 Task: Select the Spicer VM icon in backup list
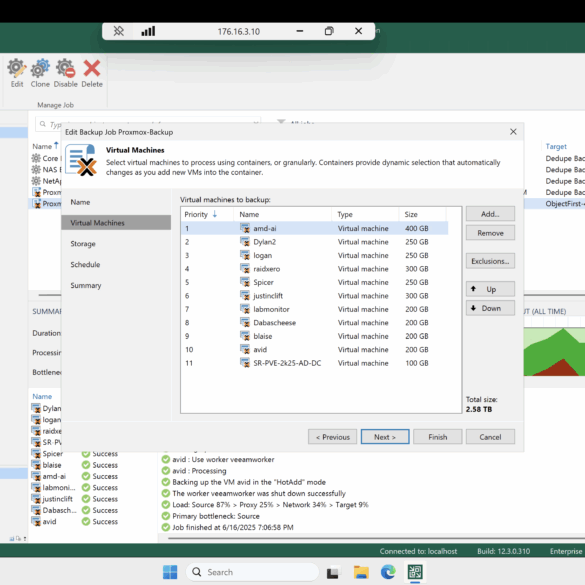[x=245, y=282]
